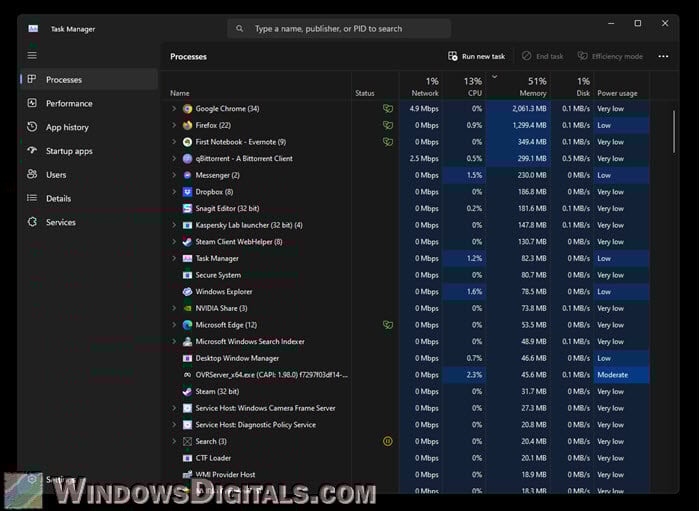Open the three-dot more options menu

pos(663,56)
